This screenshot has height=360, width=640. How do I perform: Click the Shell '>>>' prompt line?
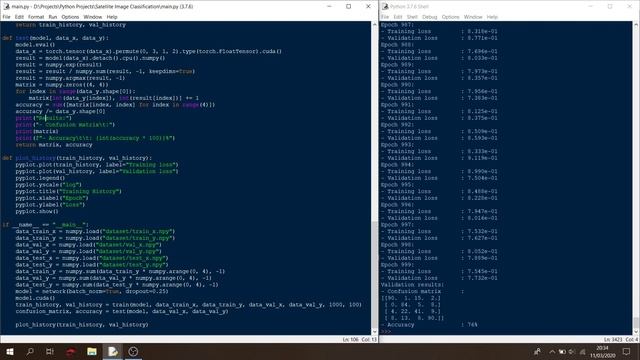pos(386,331)
